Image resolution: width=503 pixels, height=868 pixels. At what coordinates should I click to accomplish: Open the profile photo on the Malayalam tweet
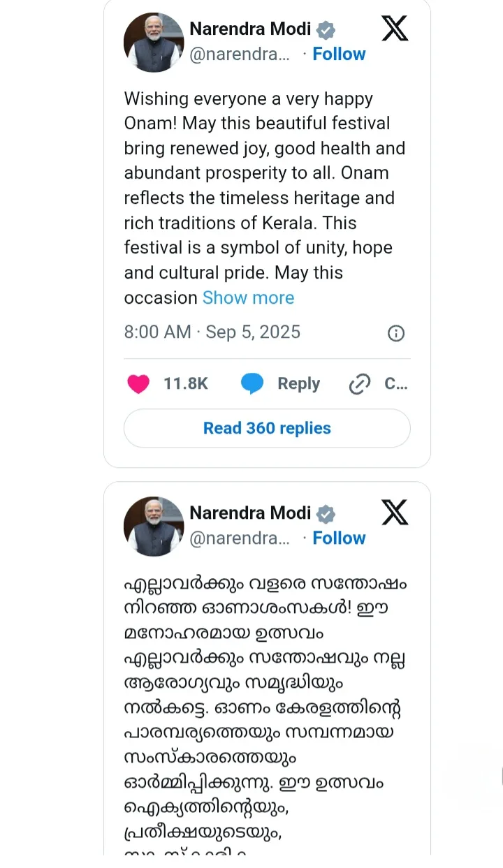[153, 526]
